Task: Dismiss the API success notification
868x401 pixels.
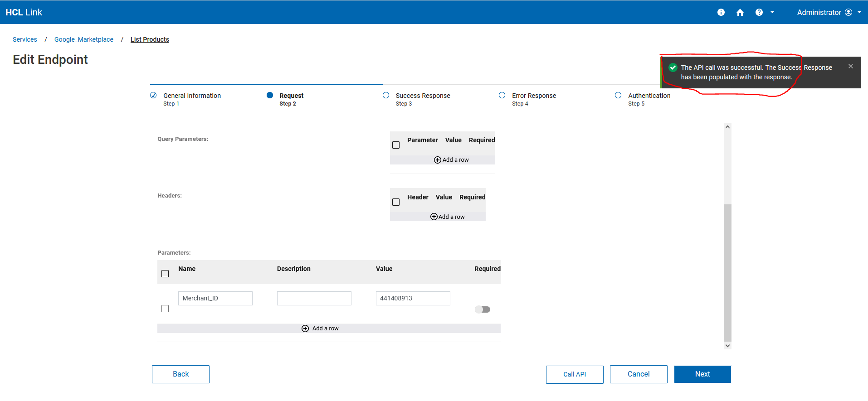Action: [851, 66]
